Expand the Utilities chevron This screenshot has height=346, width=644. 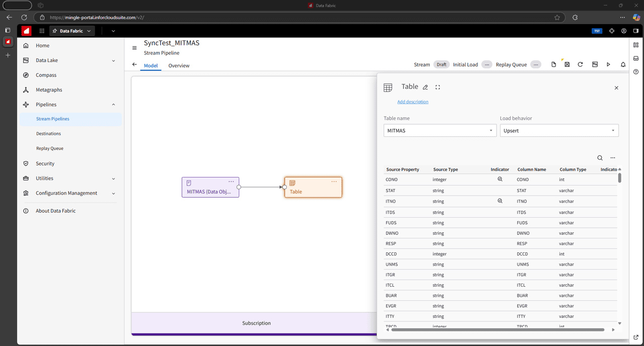[113, 179]
